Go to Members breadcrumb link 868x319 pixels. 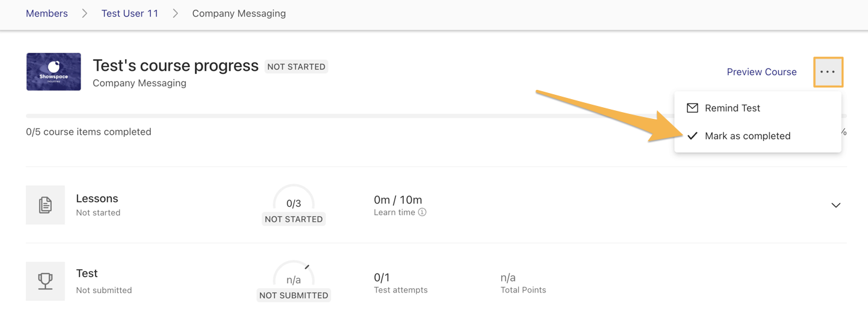tap(47, 14)
